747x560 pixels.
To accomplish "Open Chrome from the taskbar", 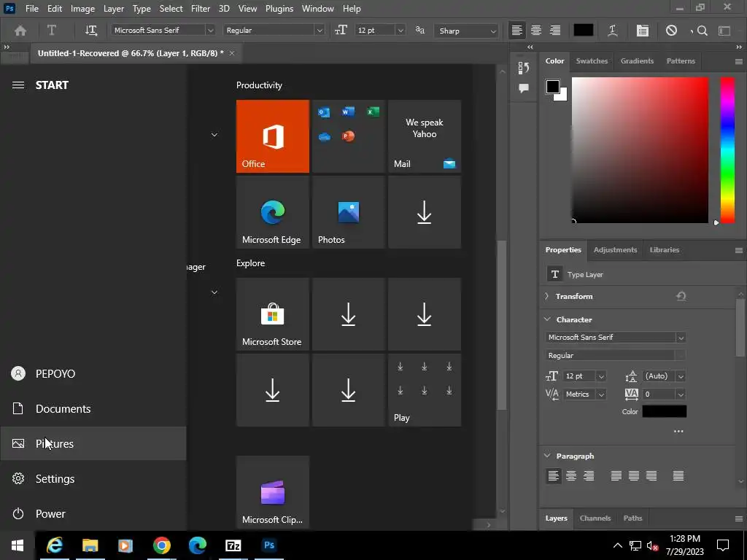I will (162, 545).
